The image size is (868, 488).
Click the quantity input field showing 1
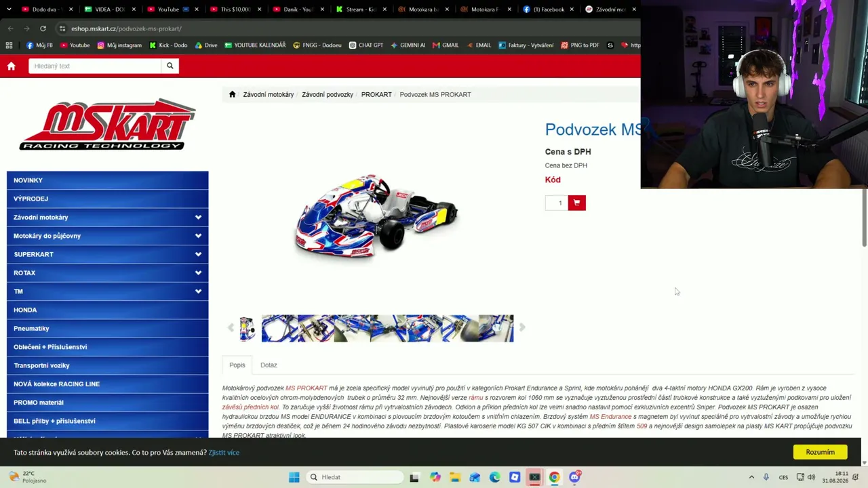pyautogui.click(x=556, y=203)
